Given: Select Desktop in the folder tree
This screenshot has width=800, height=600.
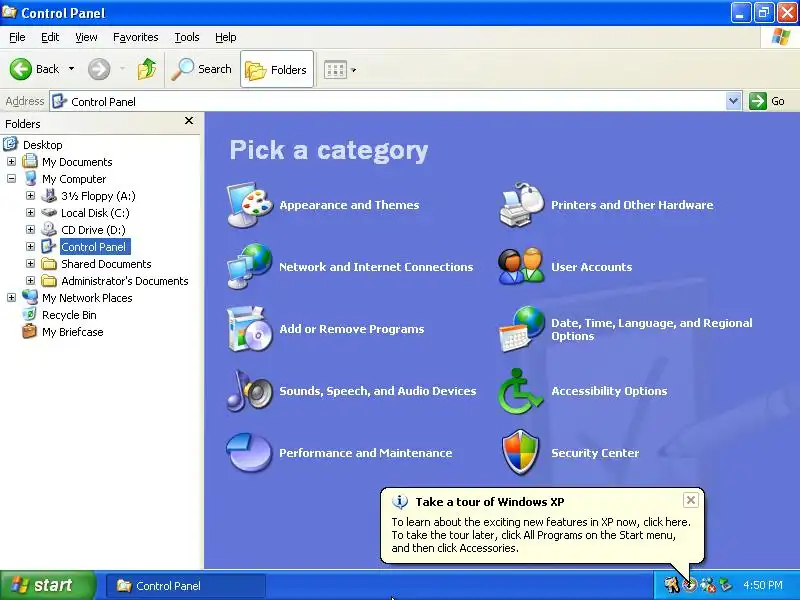Looking at the screenshot, I should (x=42, y=145).
